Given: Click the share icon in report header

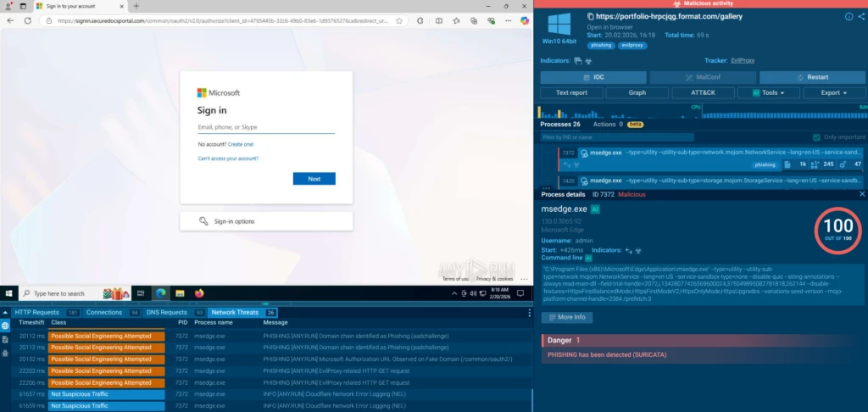Looking at the screenshot, I should tap(861, 16).
